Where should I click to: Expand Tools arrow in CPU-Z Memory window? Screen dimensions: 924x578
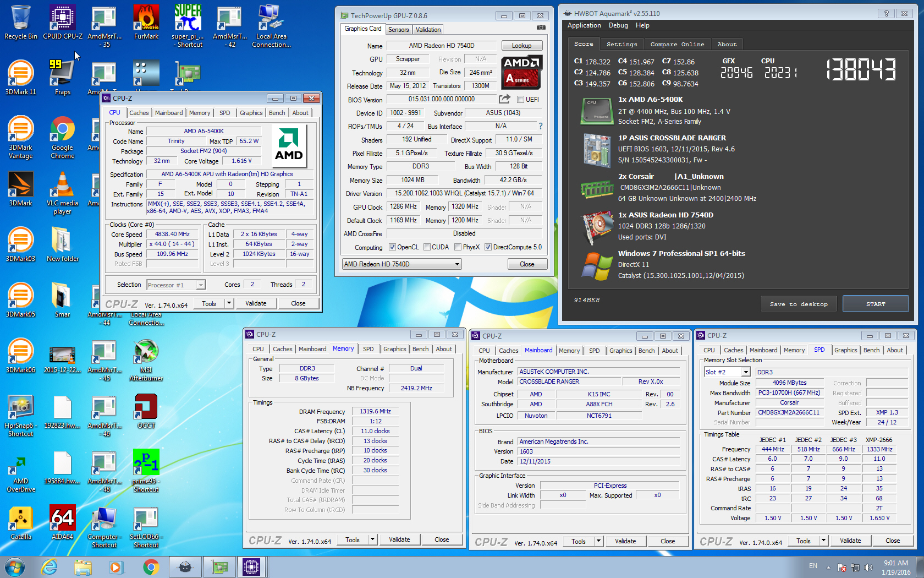point(372,539)
